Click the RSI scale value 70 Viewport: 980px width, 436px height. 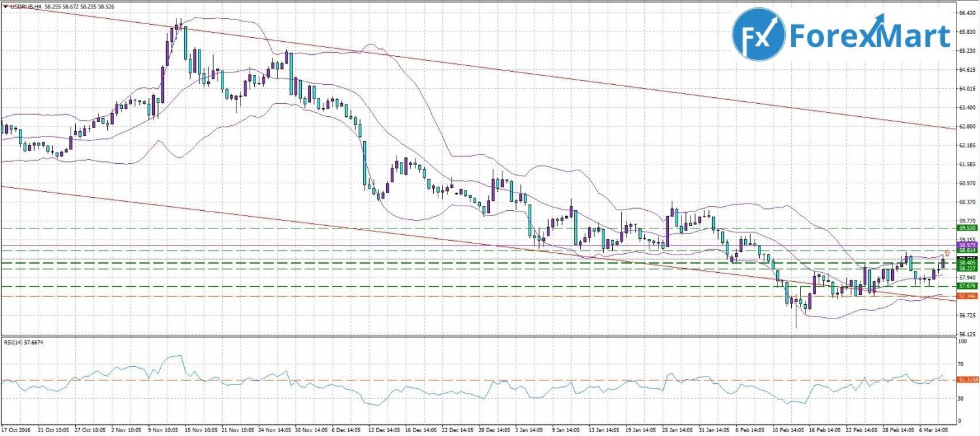(960, 363)
